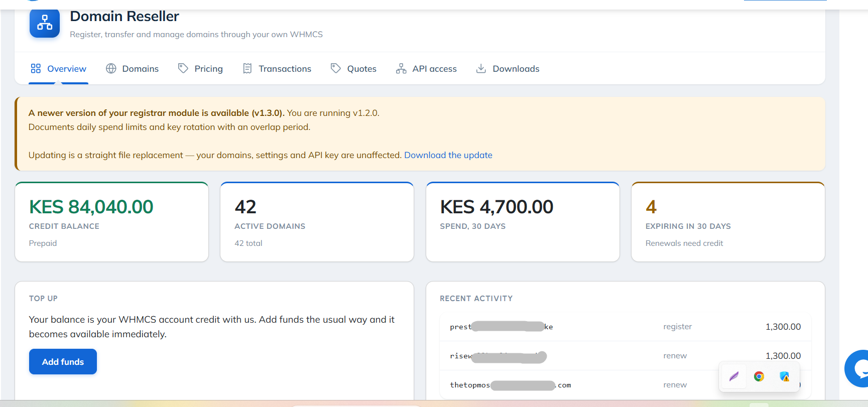Click the purple feather tray icon
The width and height of the screenshot is (868, 407).
click(x=734, y=376)
